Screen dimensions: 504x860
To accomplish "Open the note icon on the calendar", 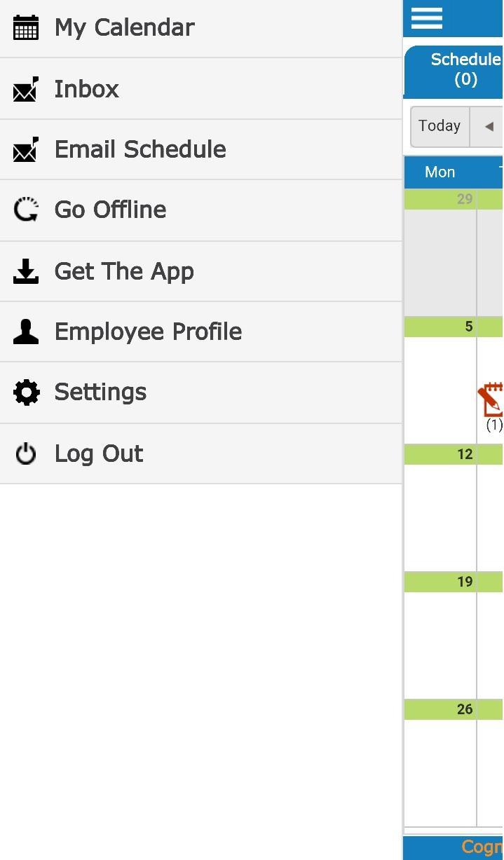I will [x=492, y=400].
